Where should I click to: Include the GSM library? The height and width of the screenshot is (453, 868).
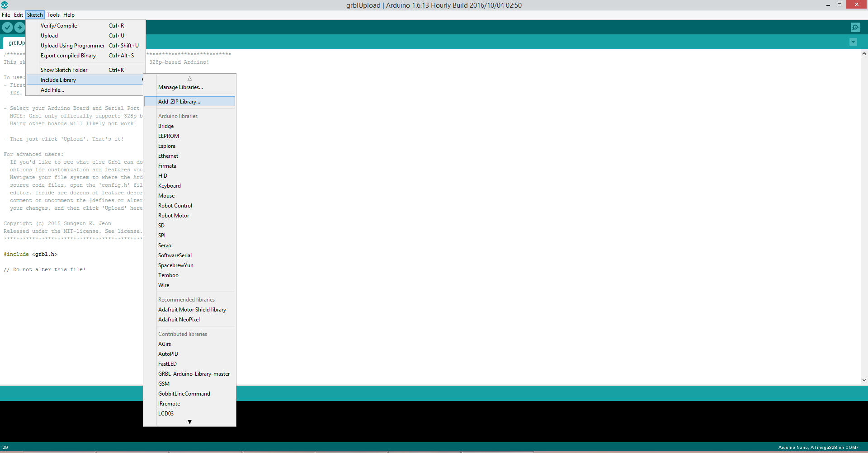189,384
